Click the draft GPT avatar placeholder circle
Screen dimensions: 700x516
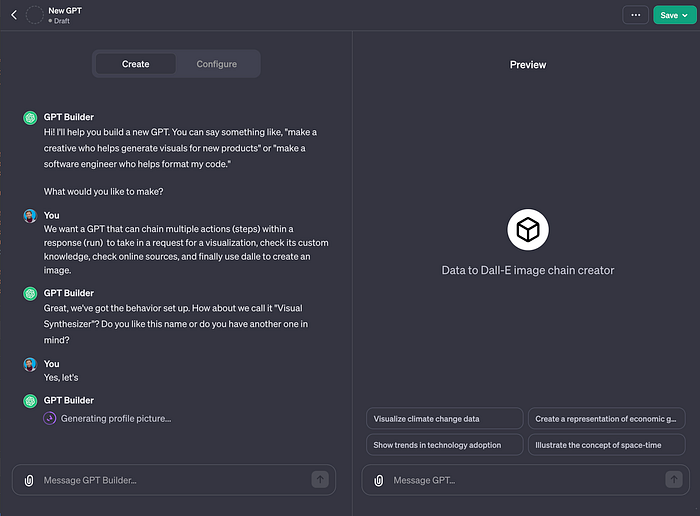click(35, 14)
